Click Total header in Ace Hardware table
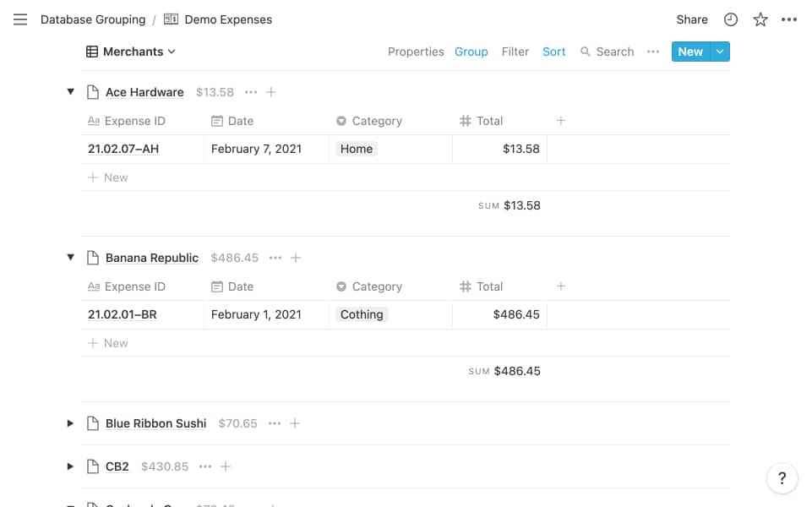This screenshot has width=812, height=507. pos(481,121)
